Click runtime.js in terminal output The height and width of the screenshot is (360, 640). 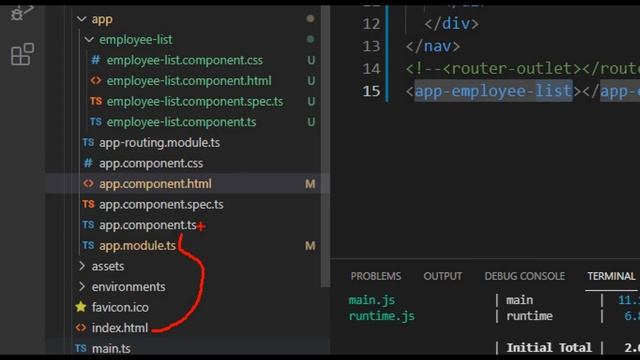point(382,316)
